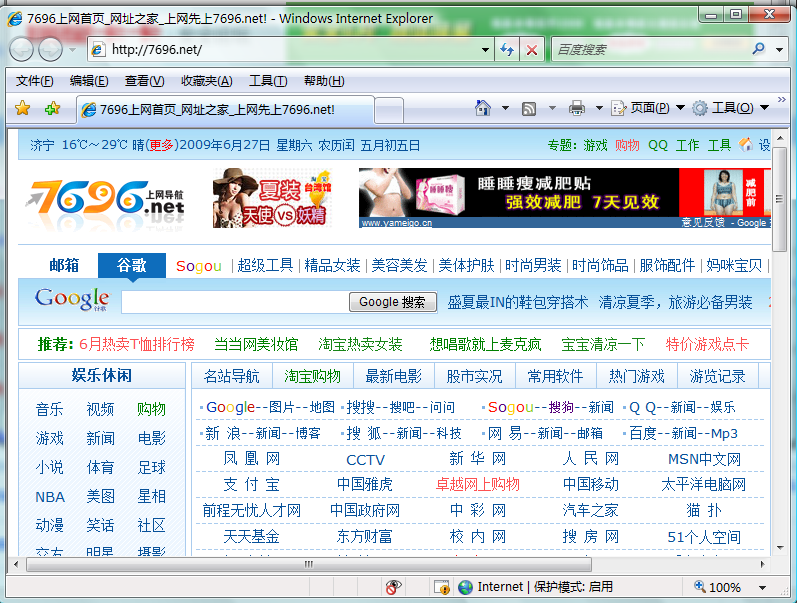
Task: Open the 编辑(E) menu
Action: tap(89, 81)
